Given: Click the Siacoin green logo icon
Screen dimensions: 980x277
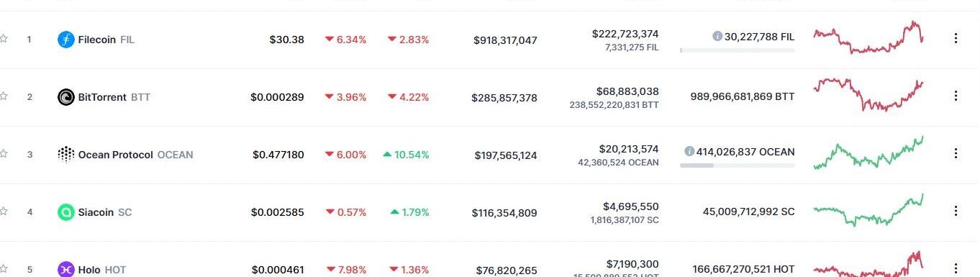Looking at the screenshot, I should click(x=66, y=212).
